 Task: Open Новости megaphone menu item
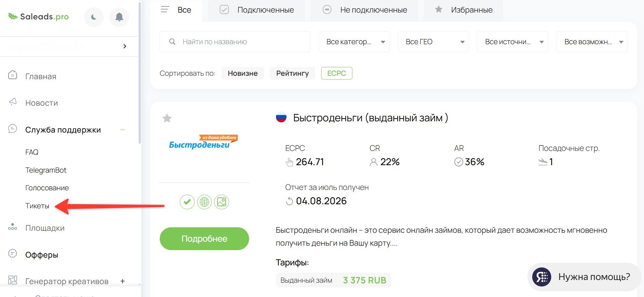click(33, 103)
